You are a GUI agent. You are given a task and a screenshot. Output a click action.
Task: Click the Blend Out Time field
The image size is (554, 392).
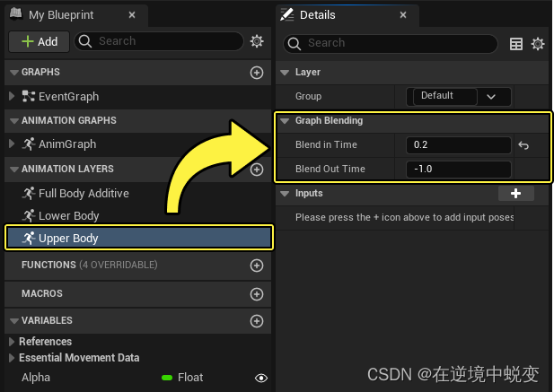click(458, 170)
